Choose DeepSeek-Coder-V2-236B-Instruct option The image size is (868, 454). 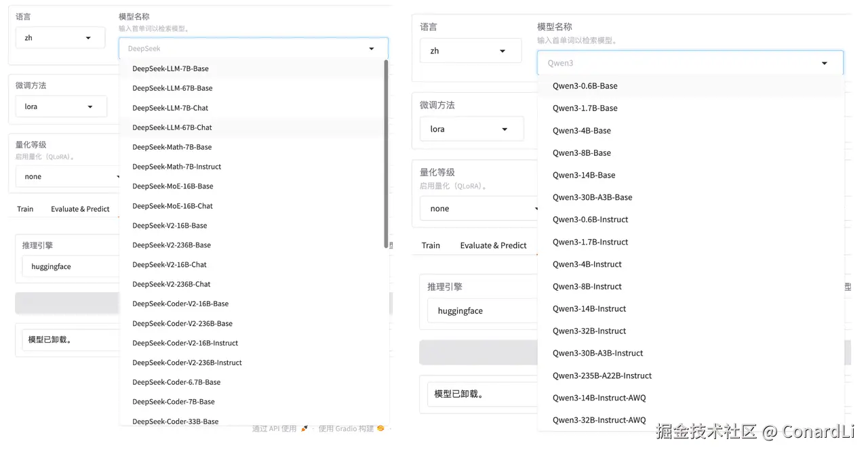click(x=252, y=363)
